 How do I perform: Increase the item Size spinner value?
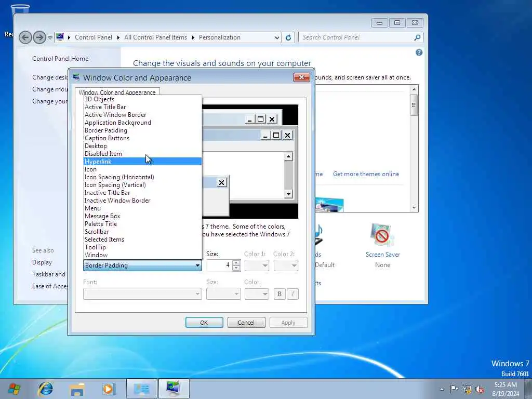pos(236,262)
